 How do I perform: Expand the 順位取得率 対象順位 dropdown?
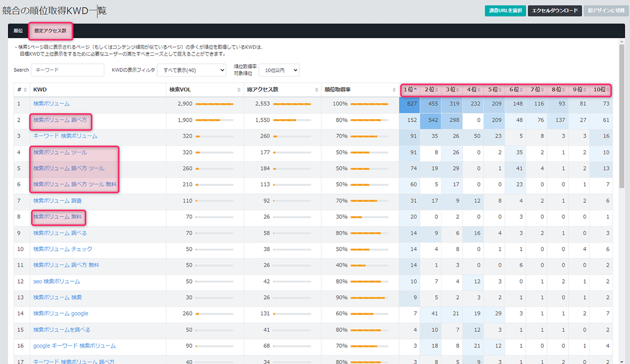(278, 70)
